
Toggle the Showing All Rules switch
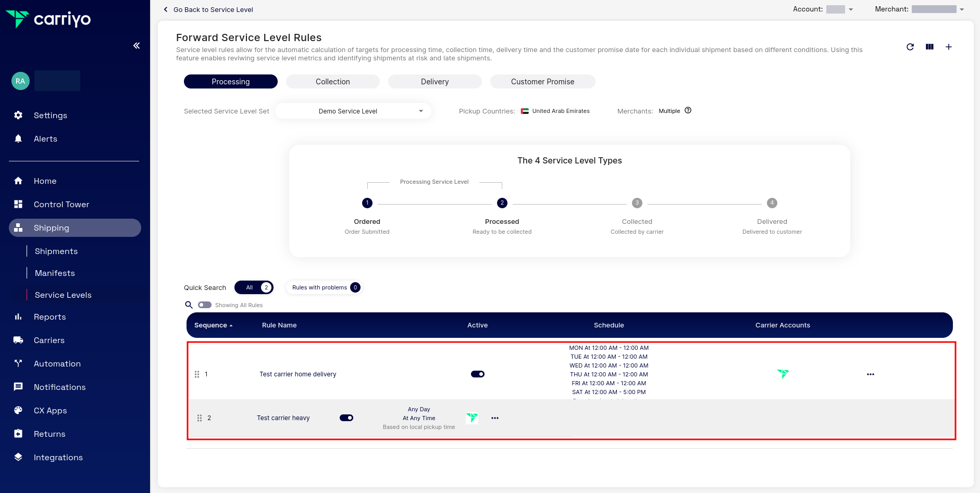[x=205, y=305]
